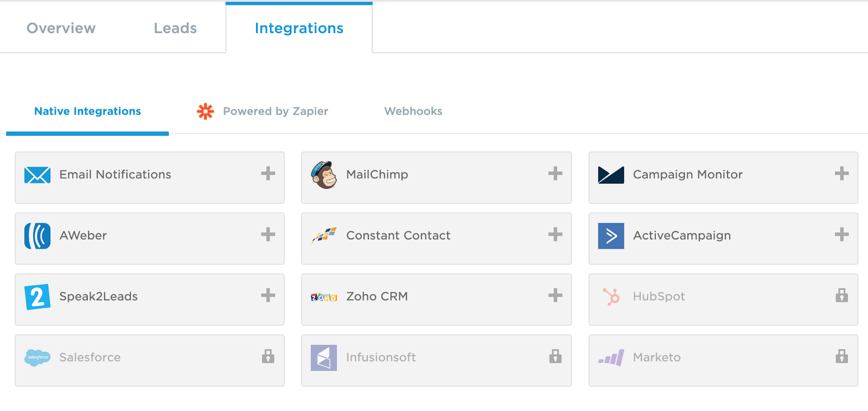Click the Speak2Leads logo icon

click(x=37, y=296)
